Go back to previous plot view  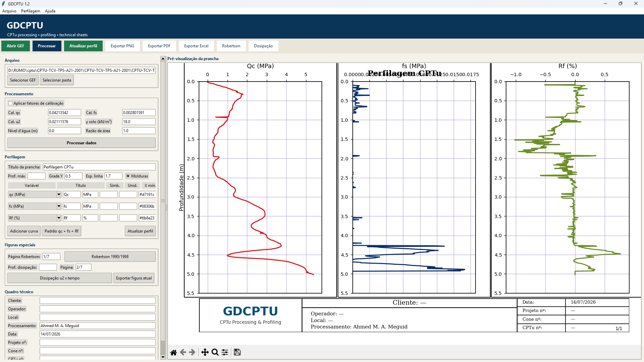(183, 352)
